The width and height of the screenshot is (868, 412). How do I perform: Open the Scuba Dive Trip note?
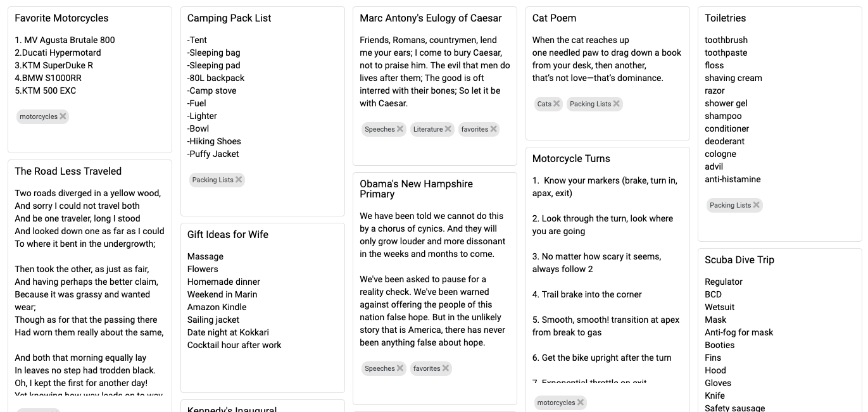point(739,260)
